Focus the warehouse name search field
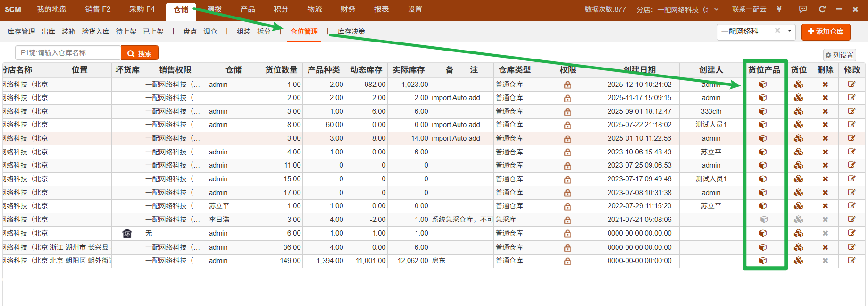The height and width of the screenshot is (306, 868). pos(68,53)
